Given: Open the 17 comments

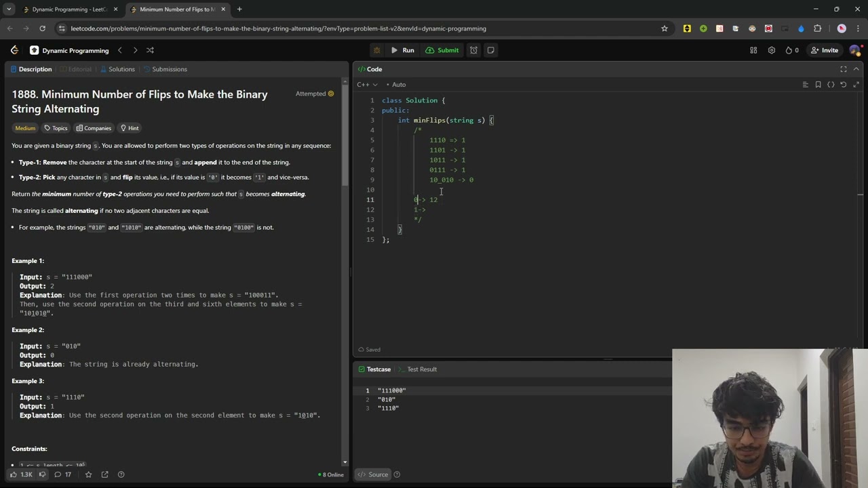Looking at the screenshot, I should coord(62,474).
